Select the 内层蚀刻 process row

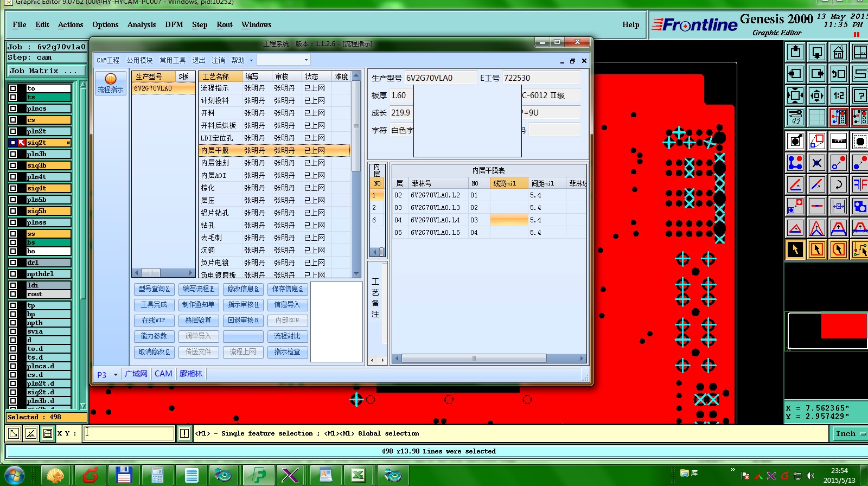pyautogui.click(x=274, y=163)
